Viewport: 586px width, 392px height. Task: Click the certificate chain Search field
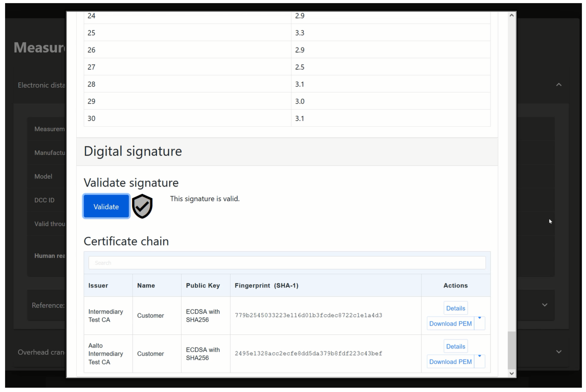tap(287, 263)
